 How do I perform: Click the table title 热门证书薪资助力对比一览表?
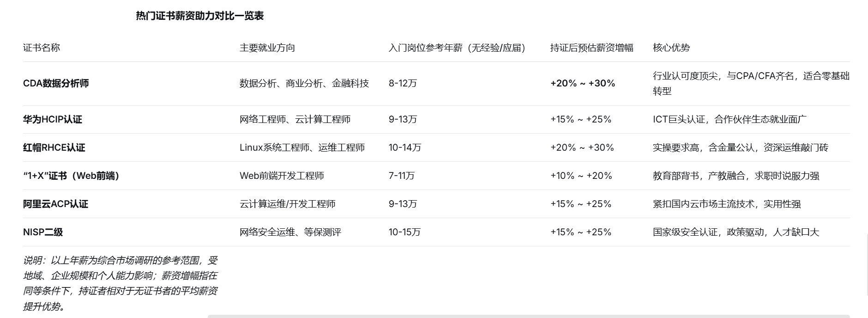pos(199,16)
